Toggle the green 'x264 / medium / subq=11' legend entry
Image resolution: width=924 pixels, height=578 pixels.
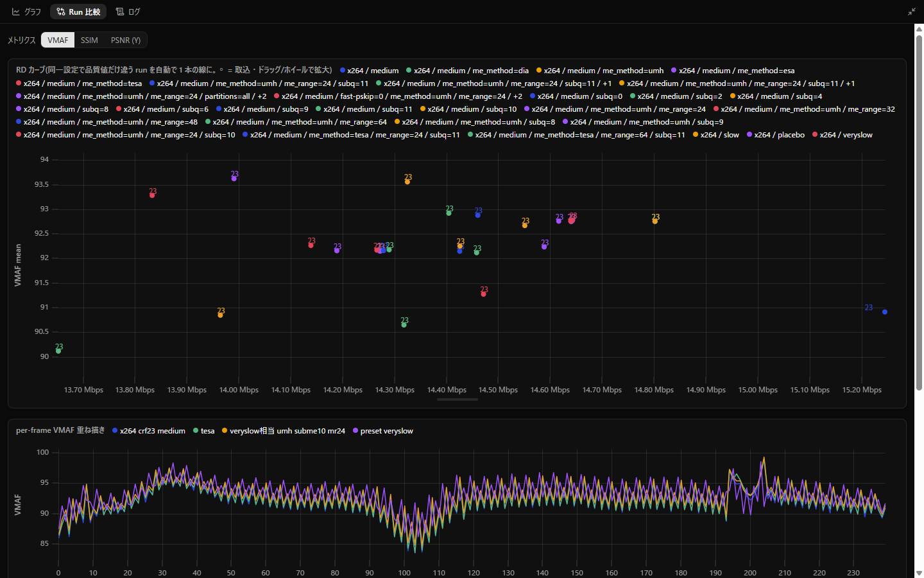click(364, 109)
